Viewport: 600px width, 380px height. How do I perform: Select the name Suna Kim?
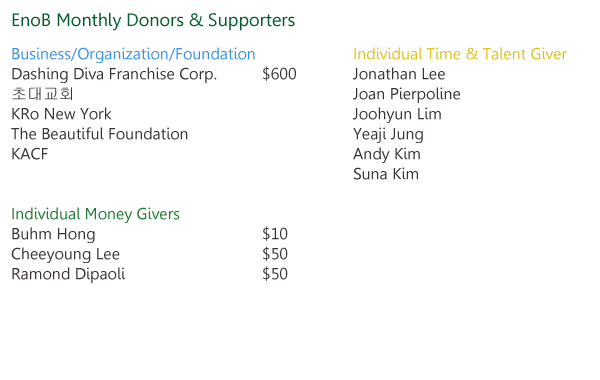tap(386, 174)
